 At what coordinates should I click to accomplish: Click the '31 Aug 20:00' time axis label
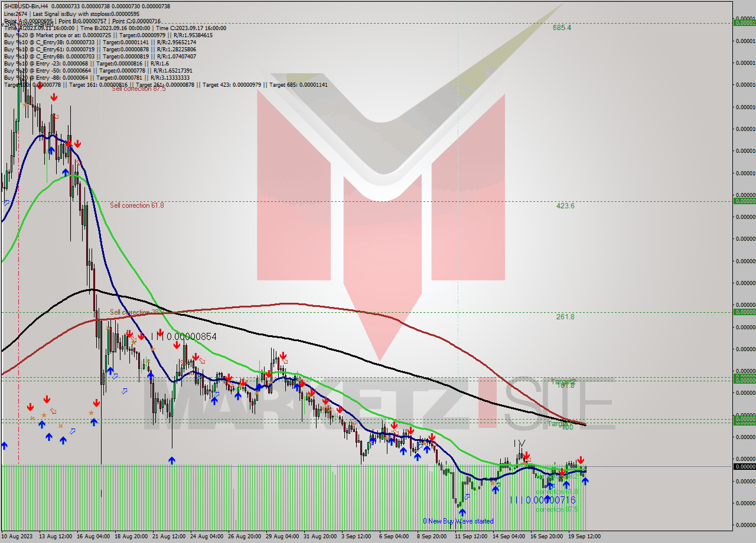point(321,536)
